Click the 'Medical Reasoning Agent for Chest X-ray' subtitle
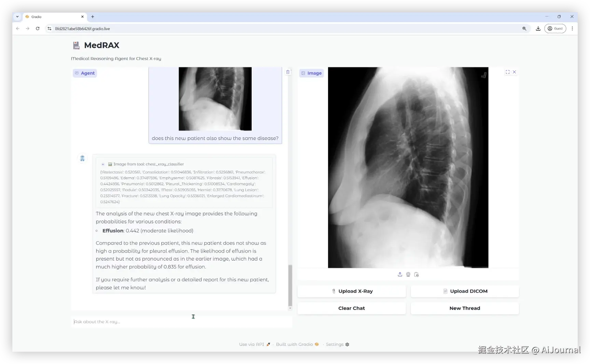This screenshot has width=590, height=364. click(x=116, y=59)
